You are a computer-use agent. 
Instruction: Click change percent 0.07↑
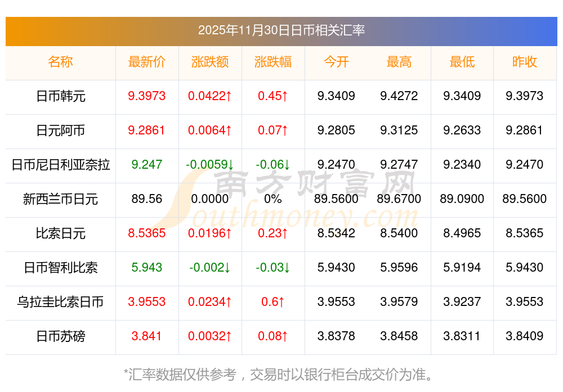273,130
